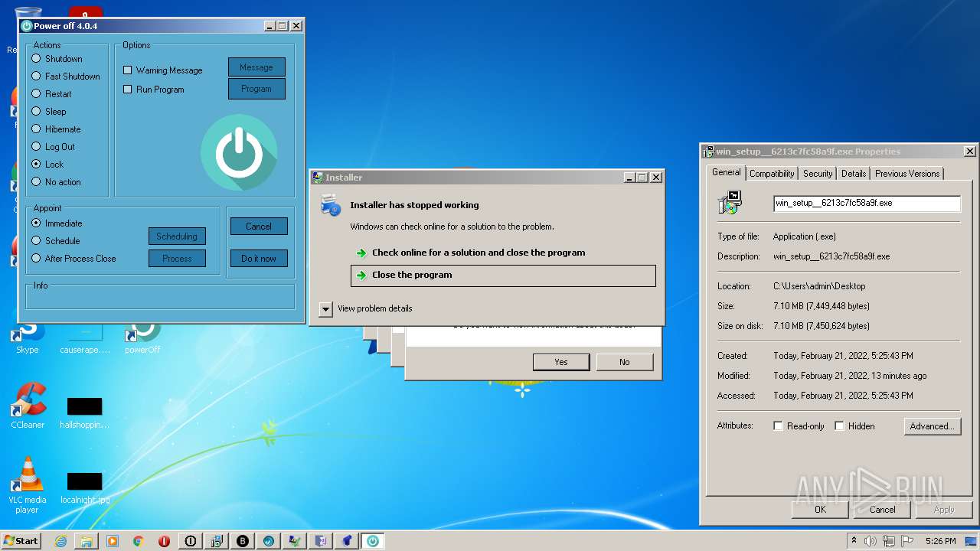The height and width of the screenshot is (551, 980).
Task: Open the Skype desktop shortcut
Action: [28, 337]
